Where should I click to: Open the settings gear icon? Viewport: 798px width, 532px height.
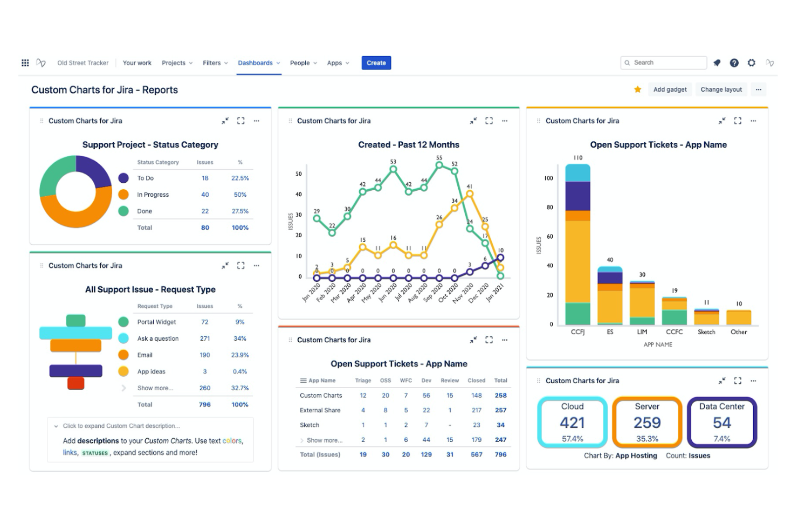point(751,63)
